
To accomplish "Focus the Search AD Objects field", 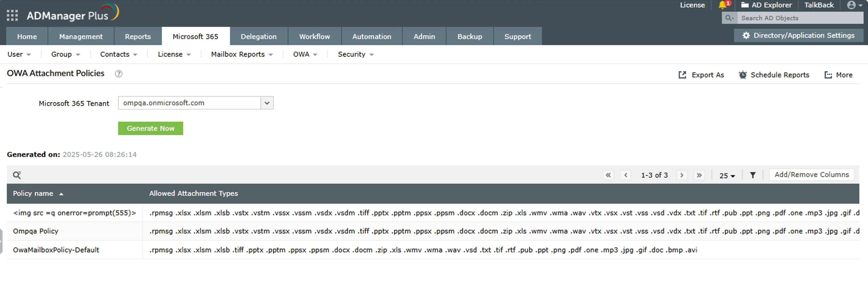I will click(x=800, y=18).
